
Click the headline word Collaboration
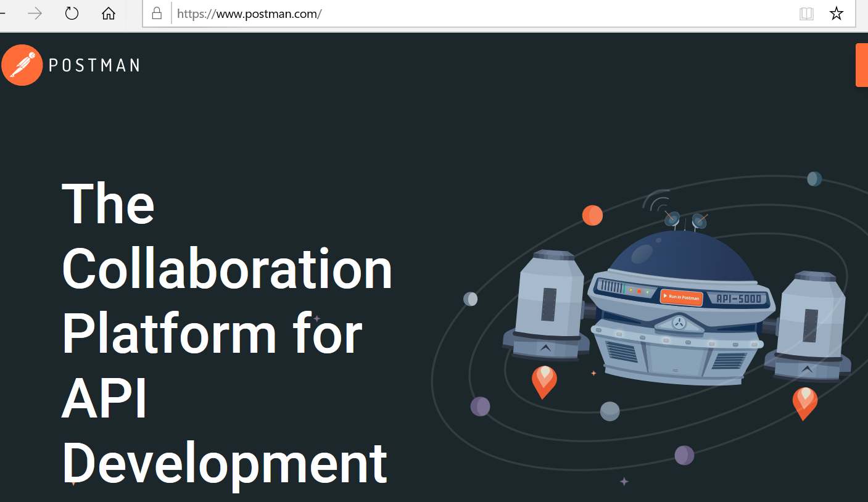click(x=227, y=270)
